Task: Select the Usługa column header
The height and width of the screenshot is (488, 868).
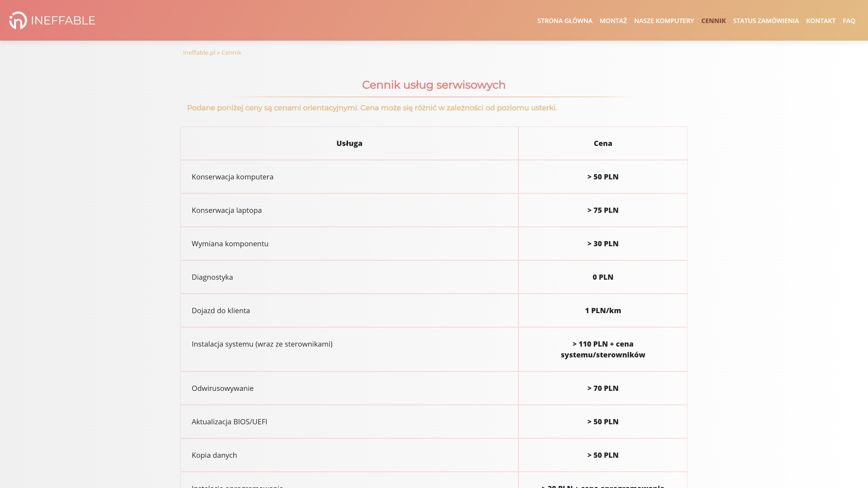Action: [349, 143]
